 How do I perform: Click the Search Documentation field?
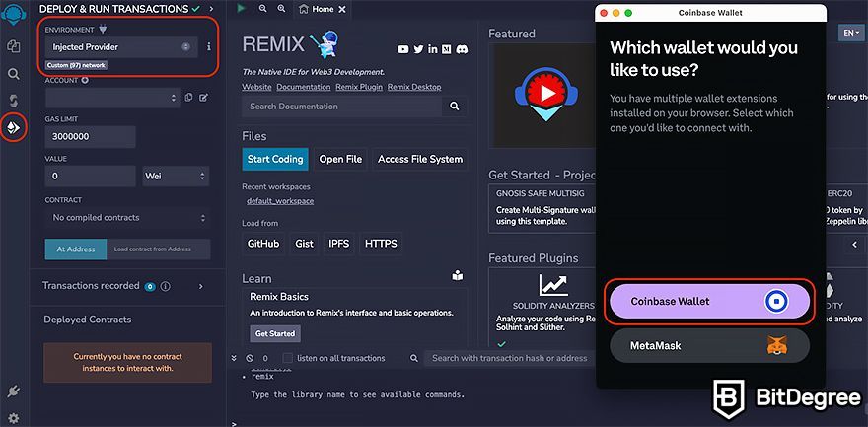(x=342, y=107)
